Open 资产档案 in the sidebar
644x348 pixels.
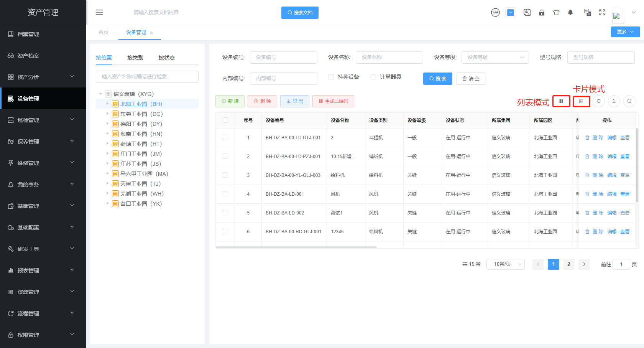tap(43, 56)
